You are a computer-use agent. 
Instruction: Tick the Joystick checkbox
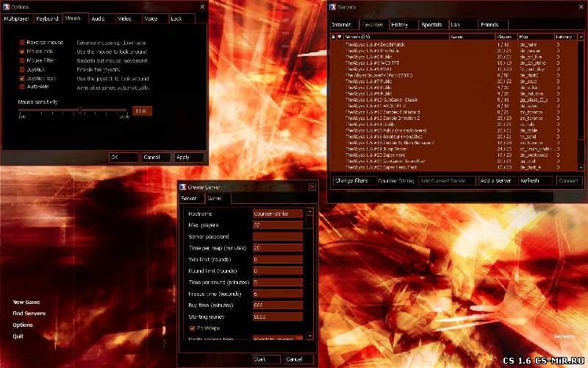pyautogui.click(x=22, y=69)
